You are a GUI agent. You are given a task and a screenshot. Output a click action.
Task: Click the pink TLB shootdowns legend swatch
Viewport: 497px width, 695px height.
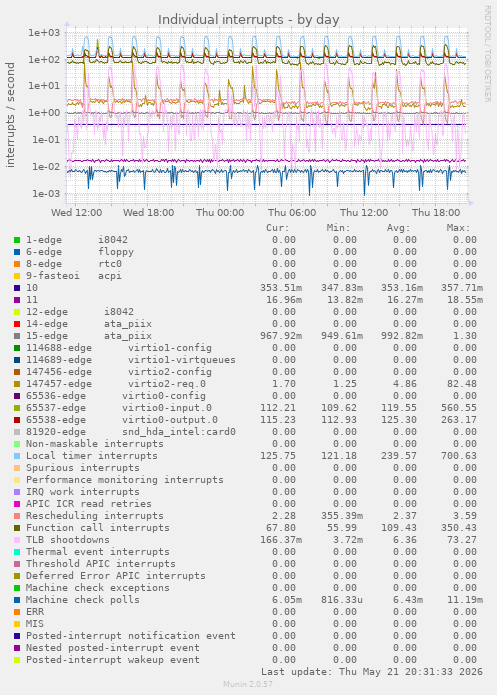[x=17, y=540]
